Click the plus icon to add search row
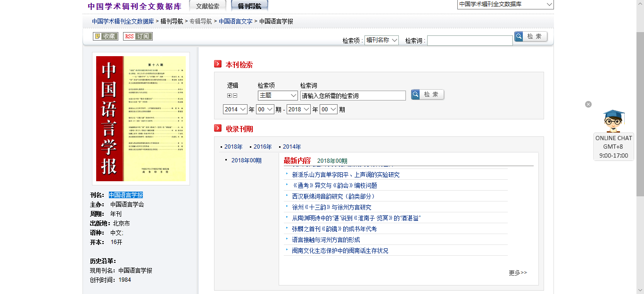Viewport: 644px width, 294px height. click(230, 96)
